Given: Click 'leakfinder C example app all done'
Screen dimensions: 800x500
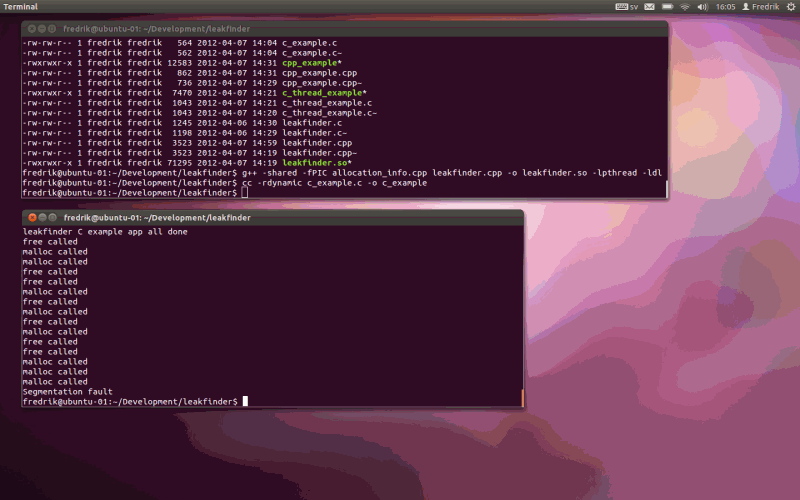Looking at the screenshot, I should tap(105, 232).
